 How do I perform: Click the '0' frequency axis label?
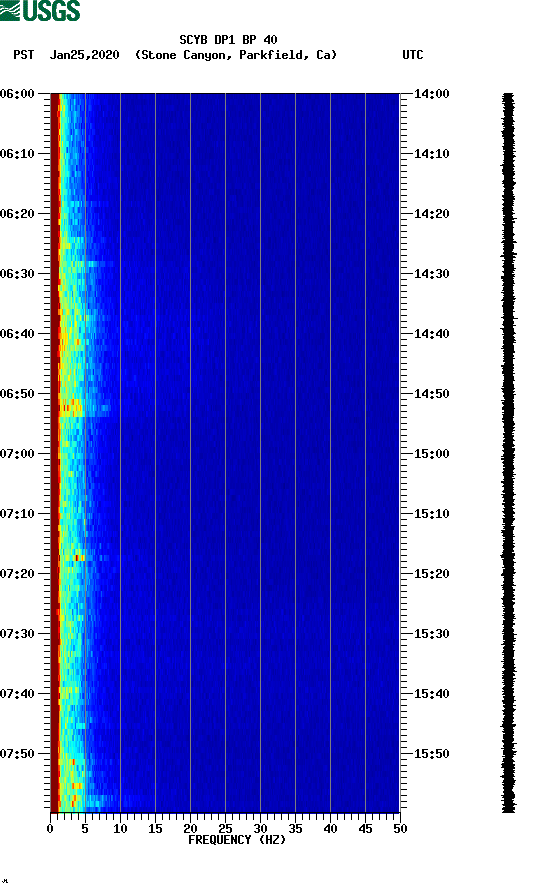[50, 828]
